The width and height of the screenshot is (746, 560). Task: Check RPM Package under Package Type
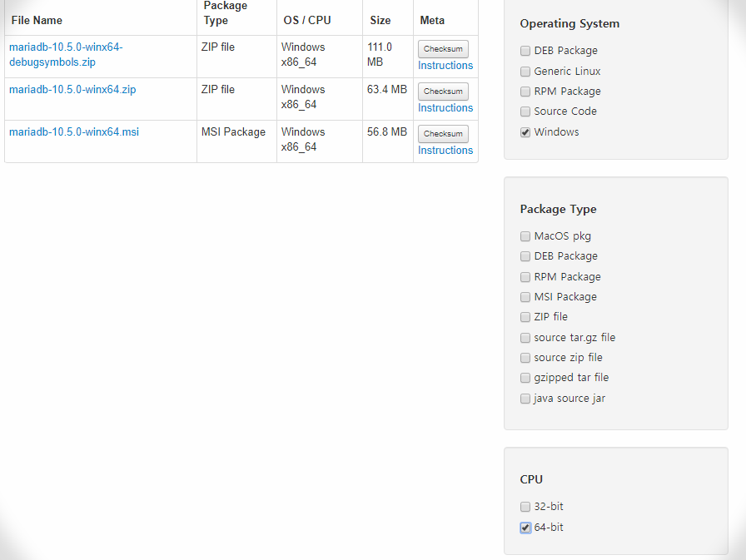(525, 277)
